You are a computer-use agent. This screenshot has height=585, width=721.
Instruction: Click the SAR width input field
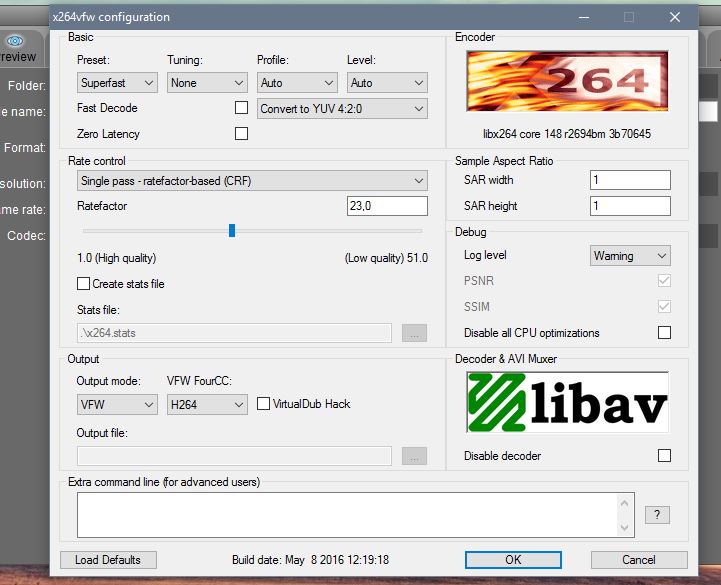coord(630,180)
